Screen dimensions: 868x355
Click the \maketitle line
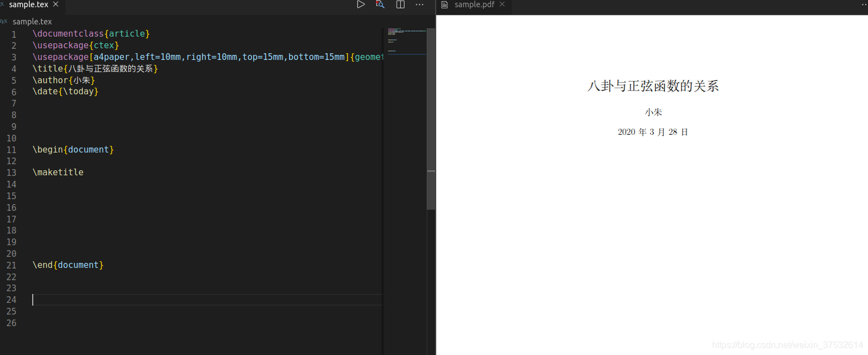58,173
